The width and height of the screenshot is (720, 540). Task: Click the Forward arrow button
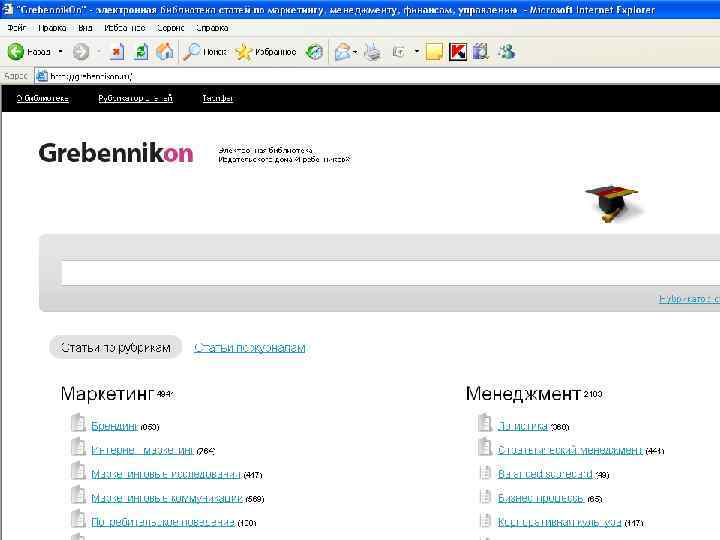81,52
